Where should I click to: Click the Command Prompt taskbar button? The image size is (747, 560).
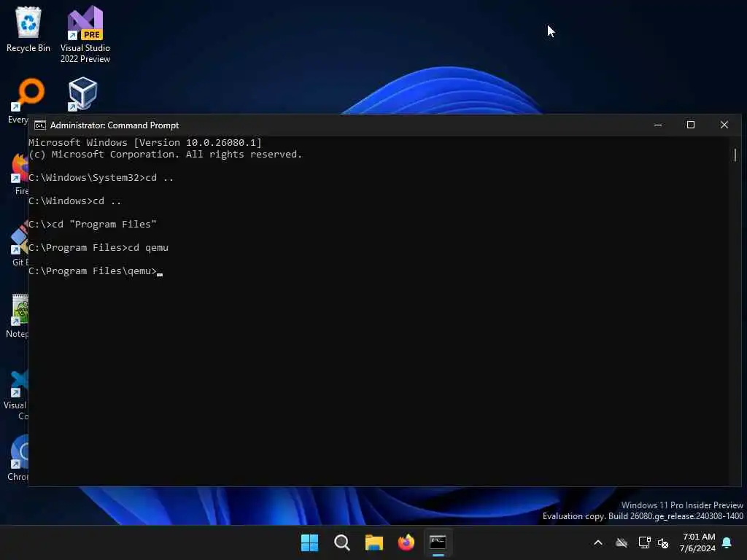tap(438, 542)
